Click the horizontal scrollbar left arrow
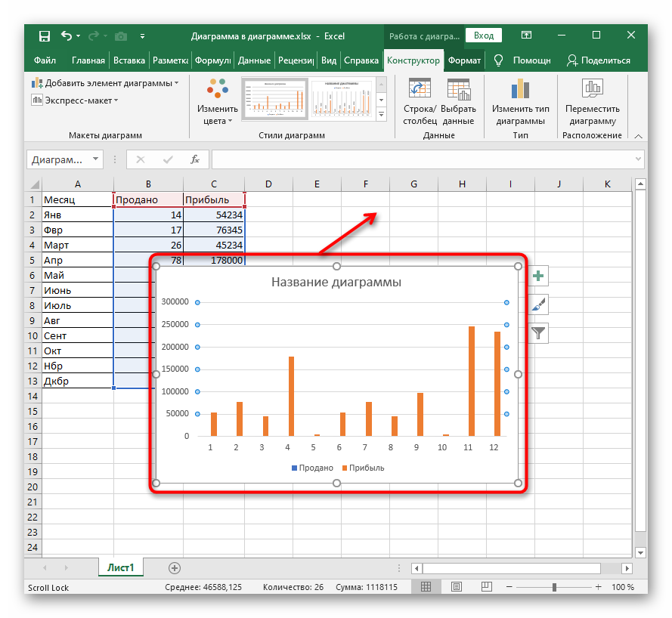Screen dimensions: 672x618 [x=417, y=568]
